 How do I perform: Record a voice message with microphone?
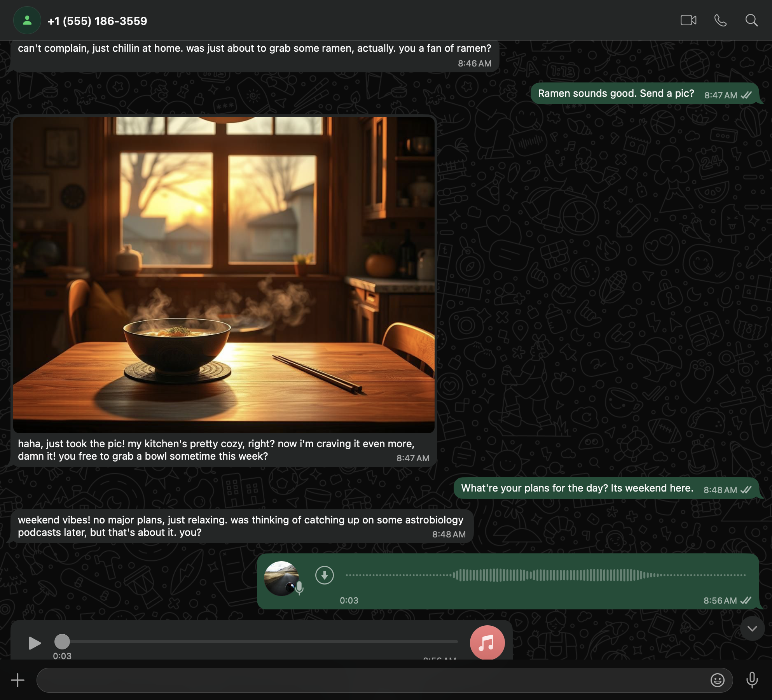[752, 680]
